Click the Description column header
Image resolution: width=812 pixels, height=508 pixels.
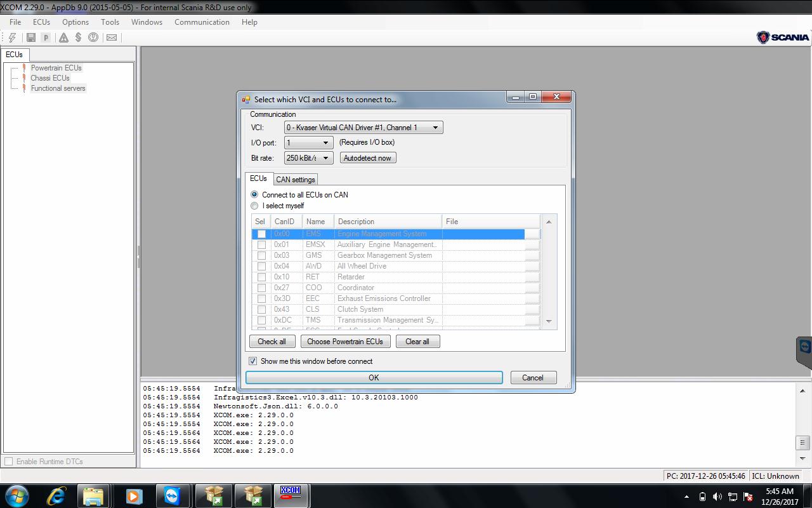point(388,222)
